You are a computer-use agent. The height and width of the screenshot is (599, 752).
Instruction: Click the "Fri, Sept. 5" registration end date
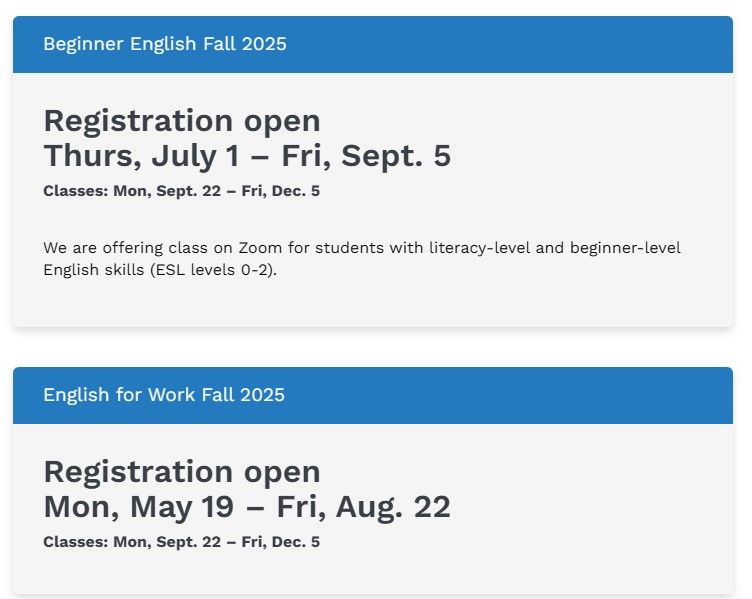tap(366, 156)
